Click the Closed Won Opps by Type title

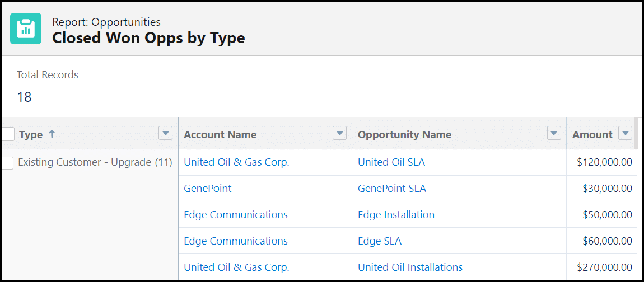point(148,38)
